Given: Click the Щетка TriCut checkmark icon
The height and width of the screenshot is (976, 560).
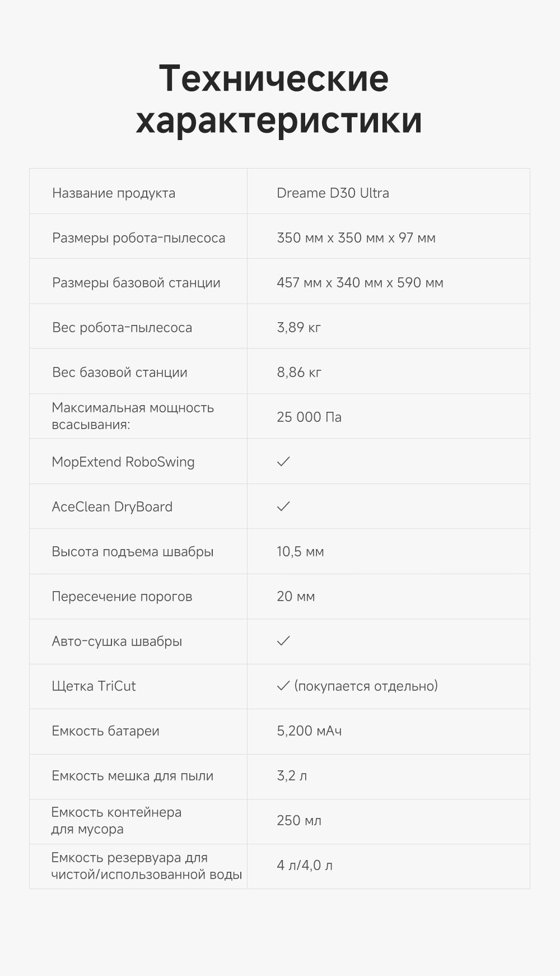Looking at the screenshot, I should 283,686.
